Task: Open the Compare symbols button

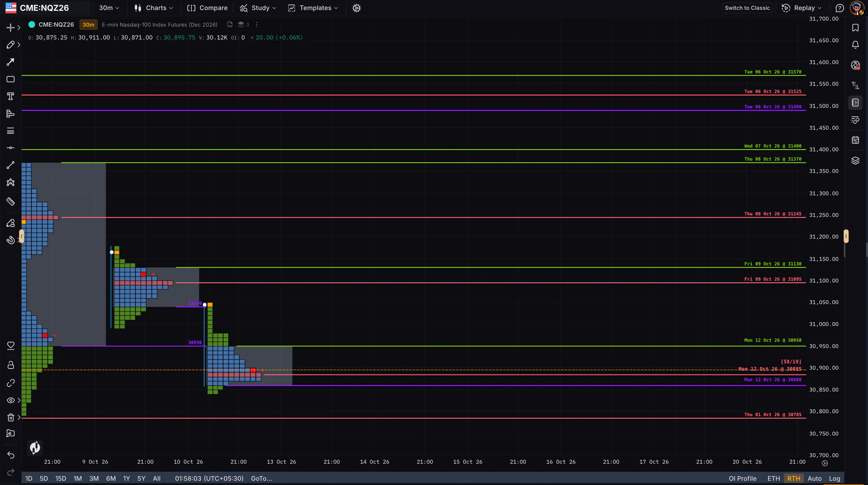Action: [x=208, y=8]
